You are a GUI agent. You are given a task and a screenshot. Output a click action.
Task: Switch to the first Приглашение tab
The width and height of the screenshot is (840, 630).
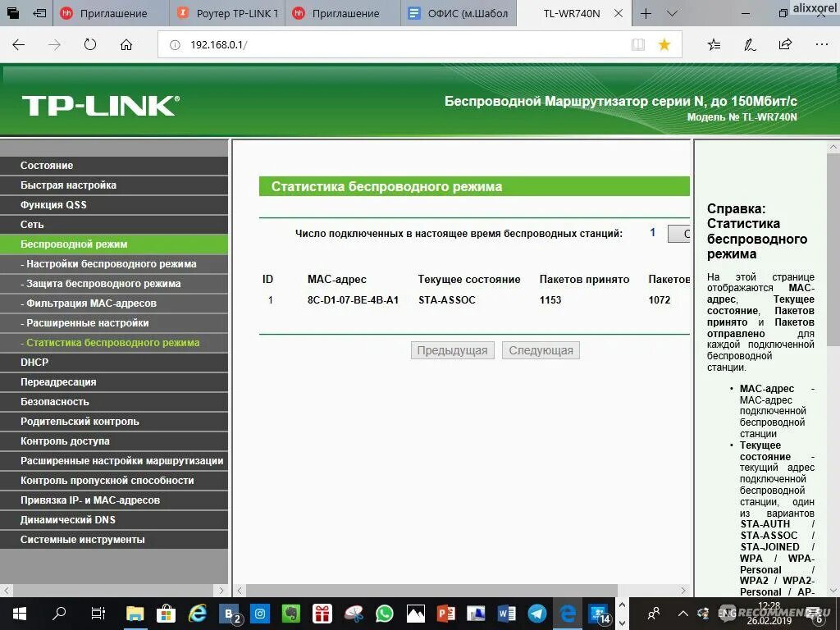point(112,13)
